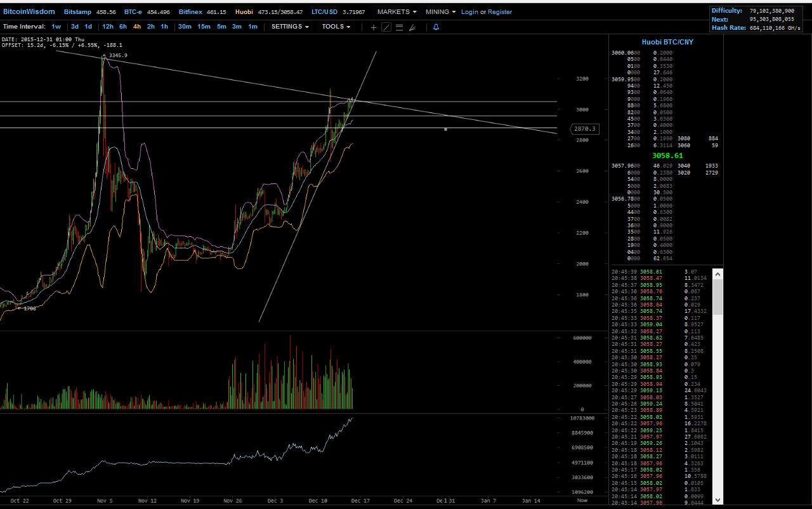This screenshot has width=812, height=509.
Task: Click the Register link
Action: point(500,12)
